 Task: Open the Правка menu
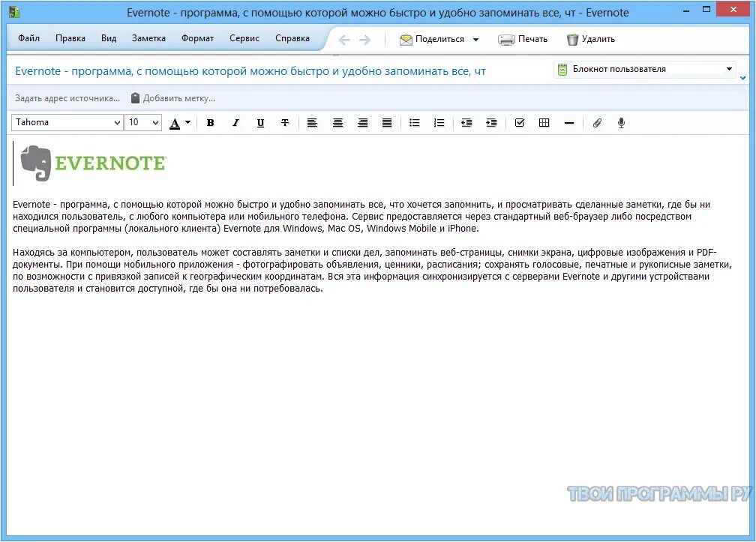70,38
